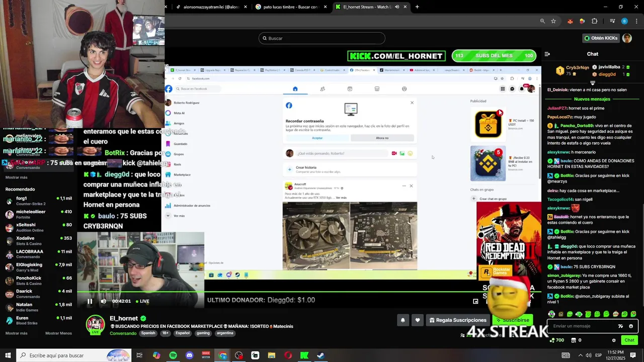Show hidden system tray icons chevron
This screenshot has width=644, height=362.
pyautogui.click(x=581, y=355)
